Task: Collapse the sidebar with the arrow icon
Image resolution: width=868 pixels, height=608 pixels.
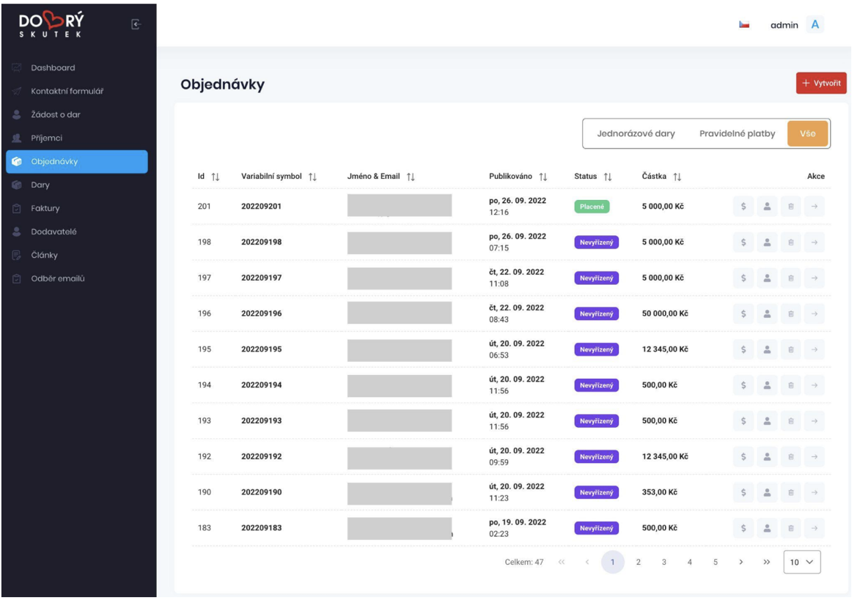Action: coord(135,25)
